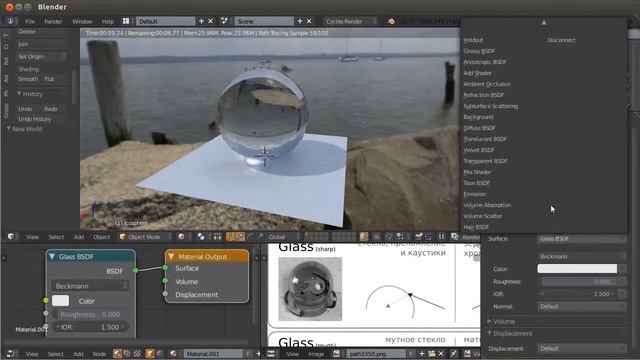
Task: Delete the current Scene
Action: pyautogui.click(x=309, y=21)
